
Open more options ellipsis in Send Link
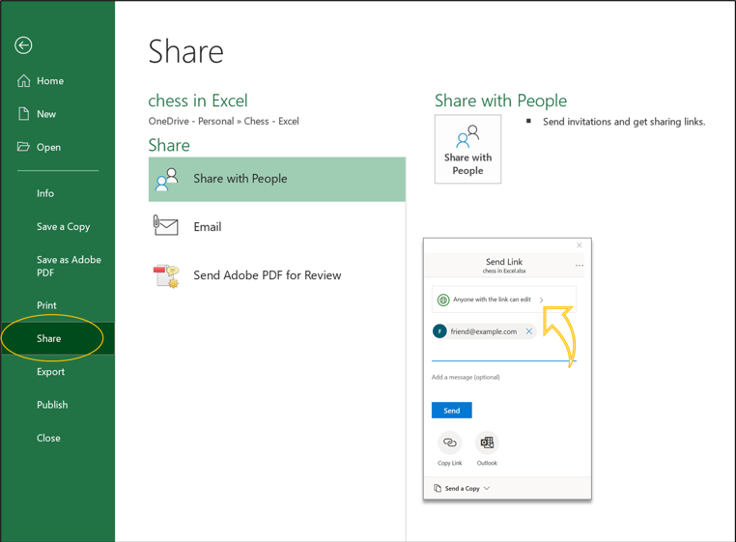pos(579,266)
